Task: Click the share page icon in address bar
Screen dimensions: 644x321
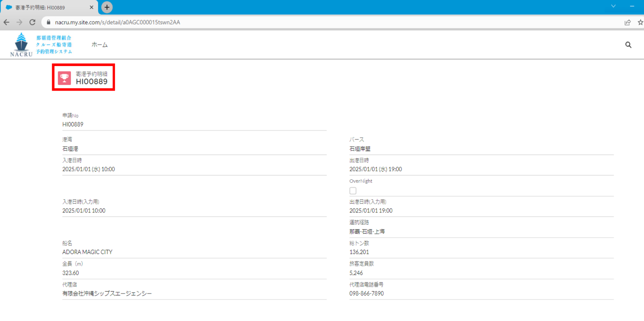Action: pos(628,22)
